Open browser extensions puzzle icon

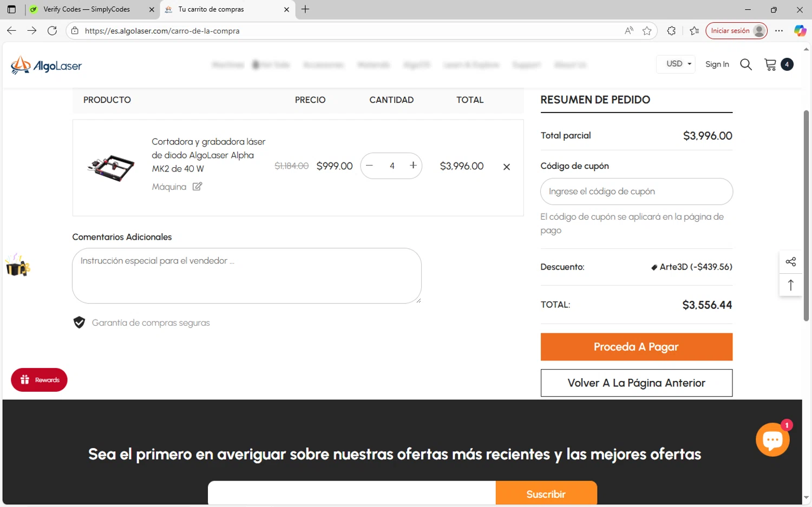(x=671, y=31)
